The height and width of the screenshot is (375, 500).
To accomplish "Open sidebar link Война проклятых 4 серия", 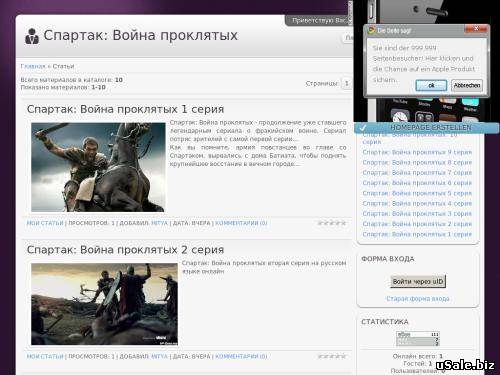I will (417, 203).
